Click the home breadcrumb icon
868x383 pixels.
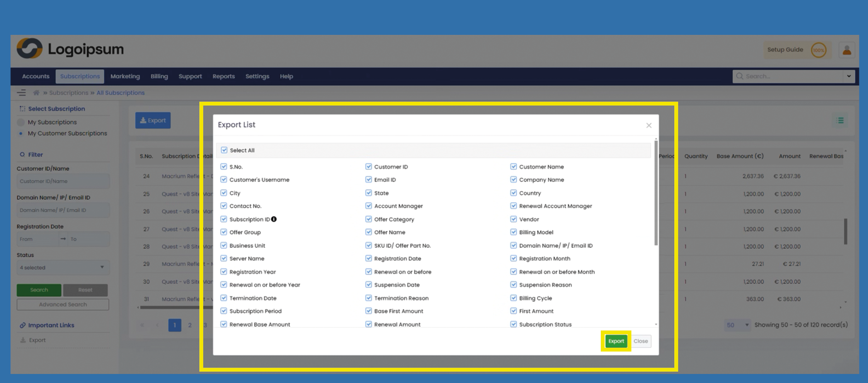point(36,93)
